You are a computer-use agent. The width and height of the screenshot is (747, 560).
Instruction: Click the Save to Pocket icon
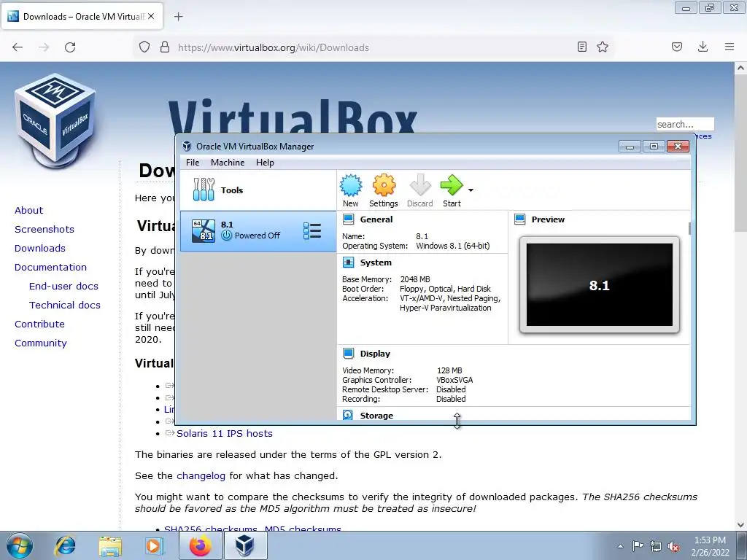pos(677,47)
